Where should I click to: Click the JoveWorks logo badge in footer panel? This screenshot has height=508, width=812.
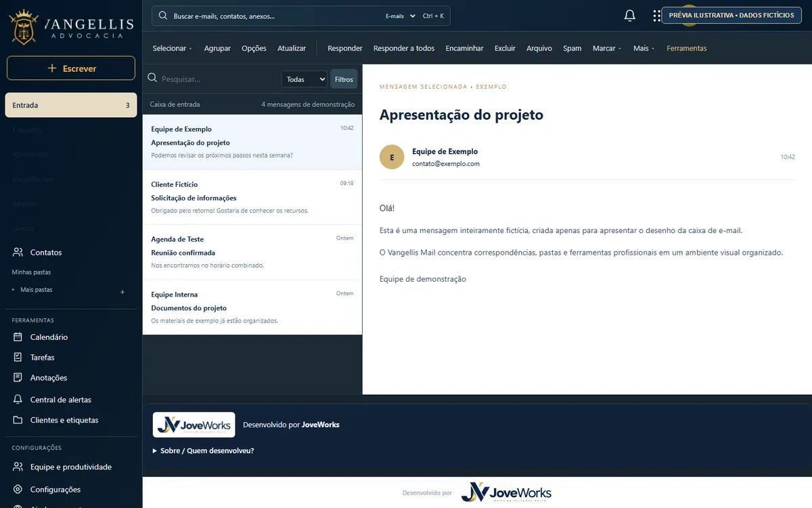coord(194,425)
